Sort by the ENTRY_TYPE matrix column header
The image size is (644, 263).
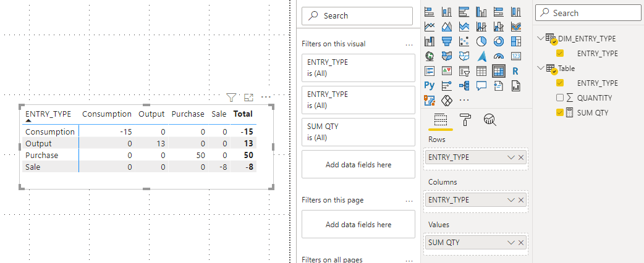pyautogui.click(x=48, y=114)
